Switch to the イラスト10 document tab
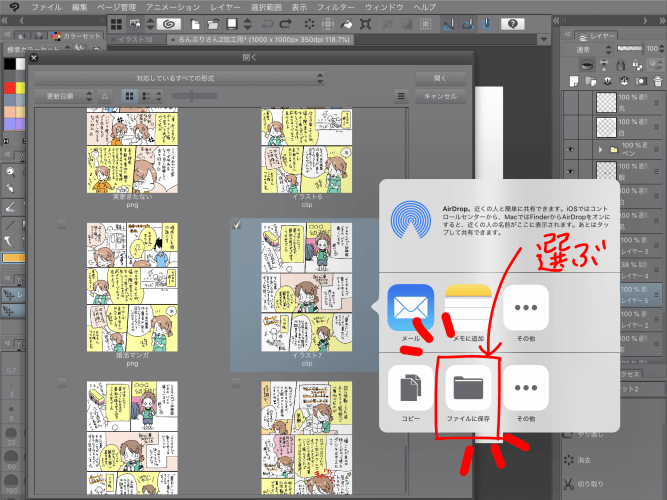Screen dimensions: 667x500 point(135,40)
